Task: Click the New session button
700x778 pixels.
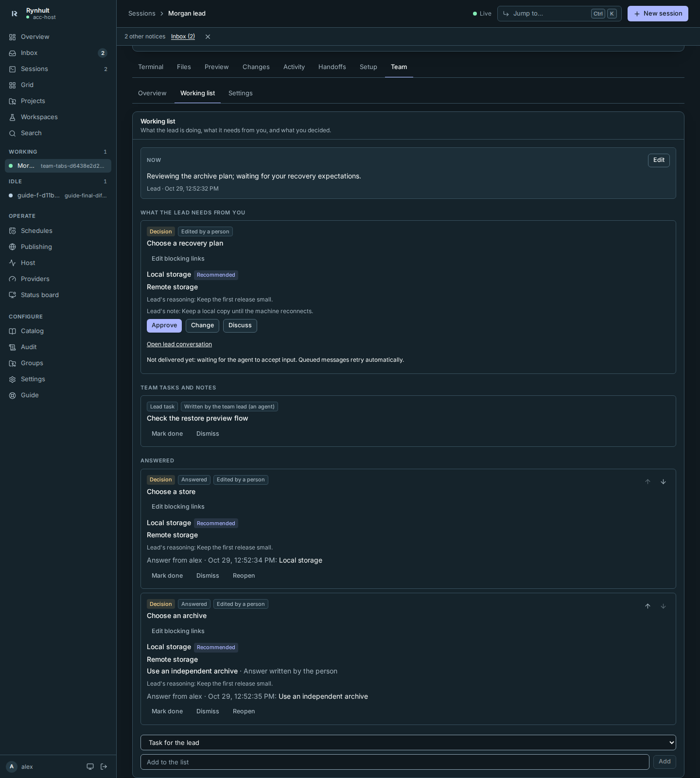Action: coord(658,14)
